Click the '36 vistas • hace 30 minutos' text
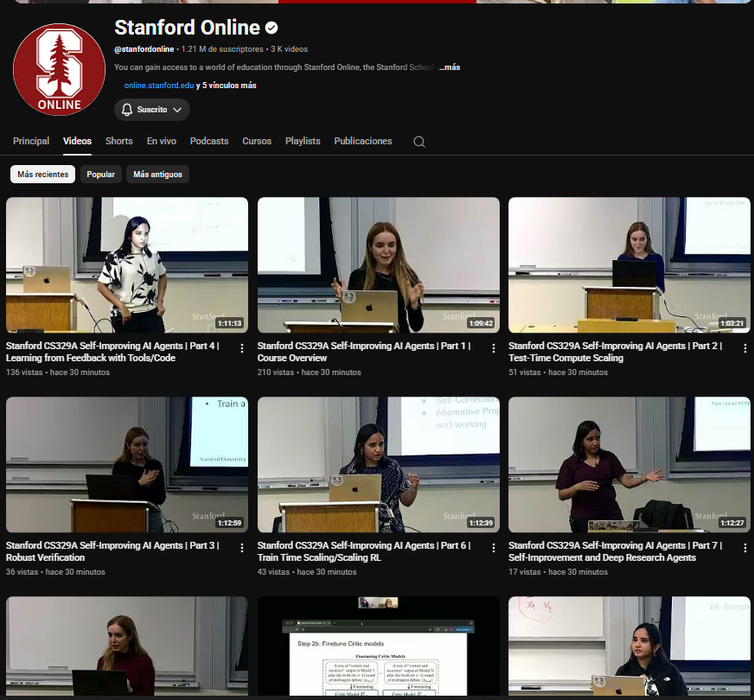This screenshot has width=754, height=700. coord(55,572)
